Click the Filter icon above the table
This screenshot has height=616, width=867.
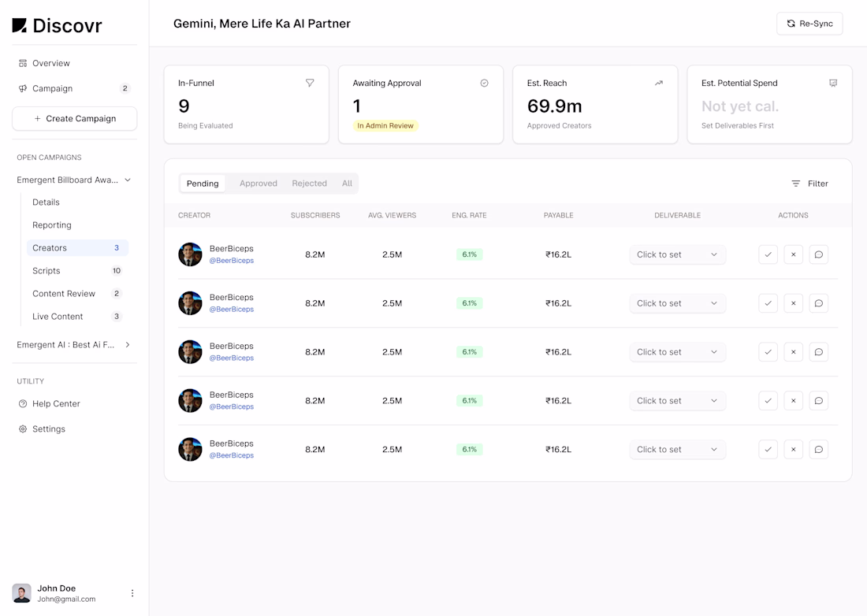[x=795, y=184]
